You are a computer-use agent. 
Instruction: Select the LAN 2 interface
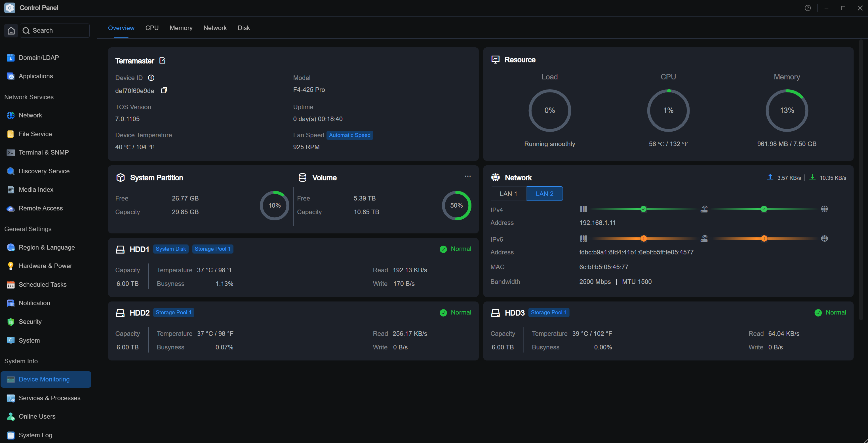pyautogui.click(x=545, y=194)
